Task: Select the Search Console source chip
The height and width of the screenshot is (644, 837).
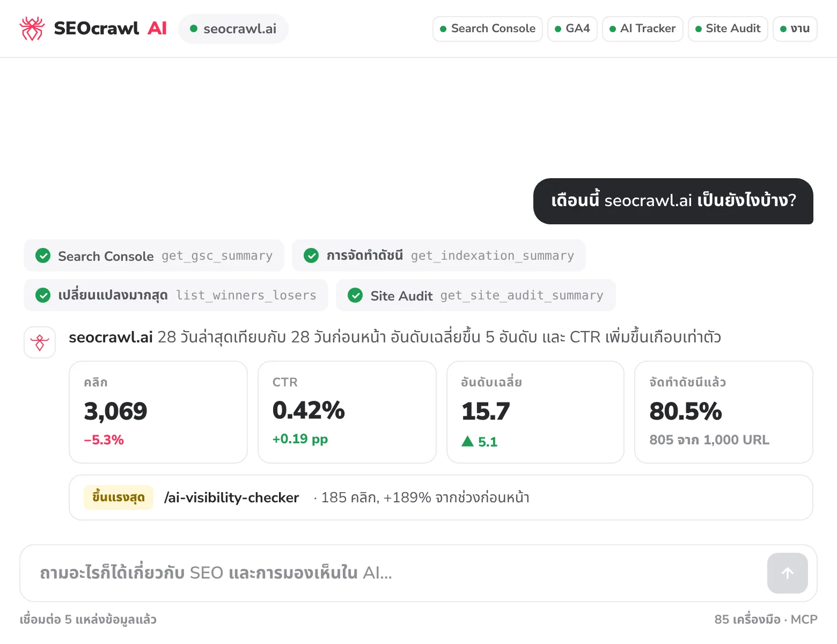Action: tap(488, 28)
